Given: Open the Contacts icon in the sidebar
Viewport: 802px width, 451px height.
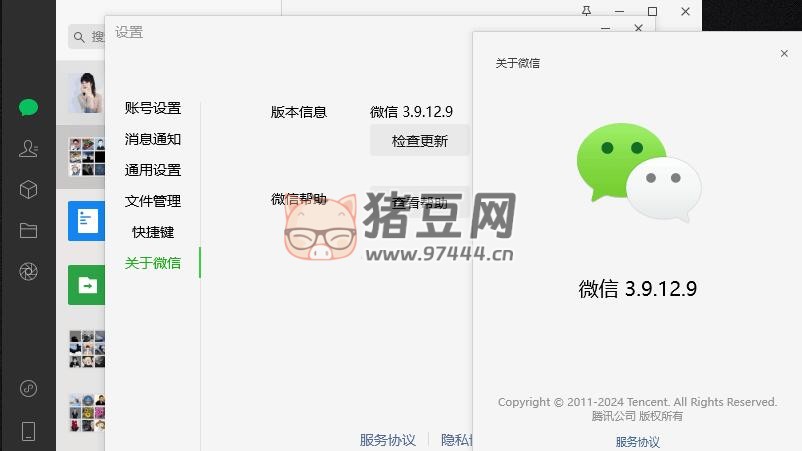Looking at the screenshot, I should (x=28, y=149).
